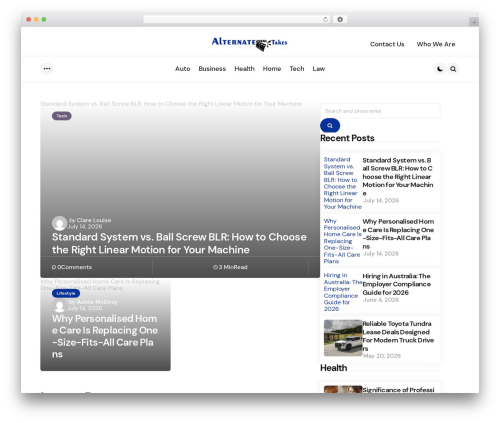Open the Home menu item
This screenshot has height=423, width=500.
coord(272,69)
